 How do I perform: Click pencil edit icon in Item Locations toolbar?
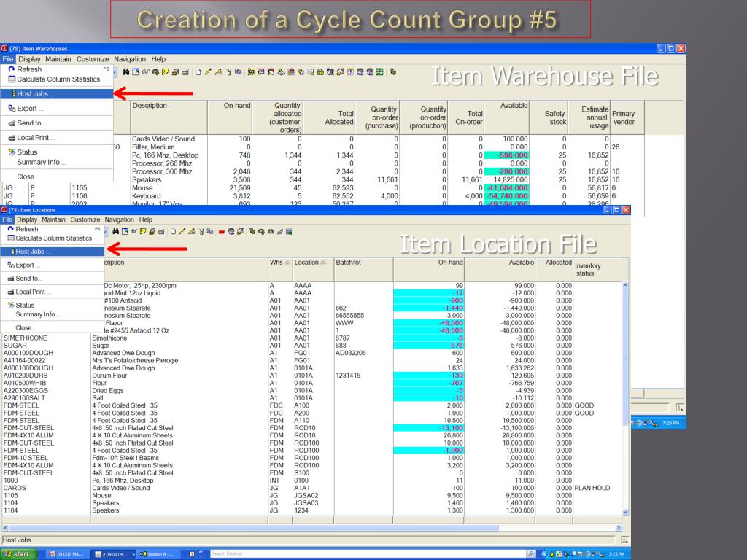click(182, 231)
